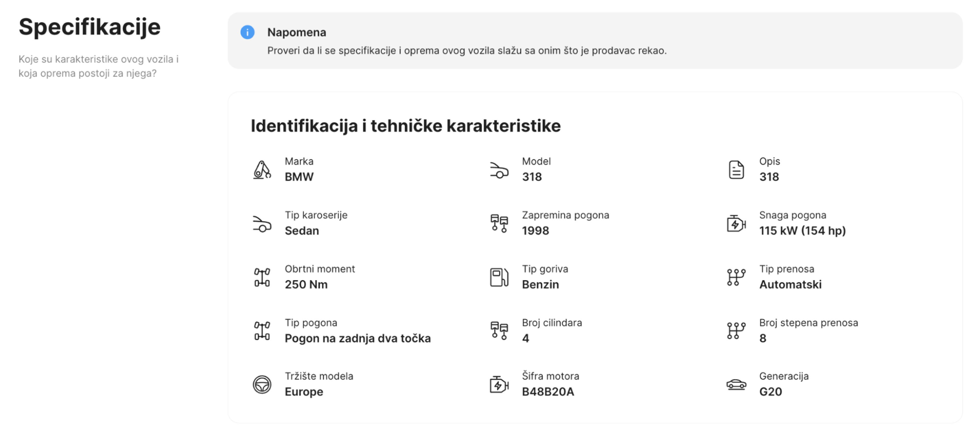Click the Opis value 318
The height and width of the screenshot is (437, 980).
click(769, 177)
